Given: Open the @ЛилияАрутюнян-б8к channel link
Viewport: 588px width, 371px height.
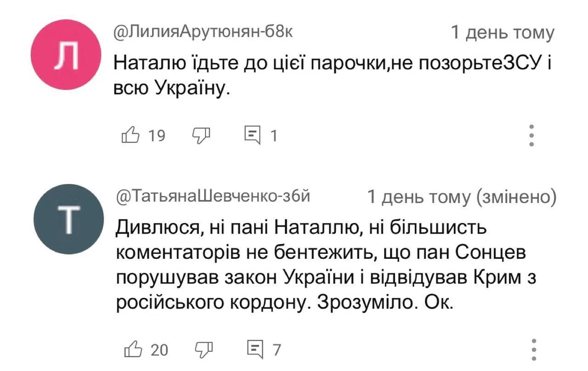Looking at the screenshot, I should point(203,31).
